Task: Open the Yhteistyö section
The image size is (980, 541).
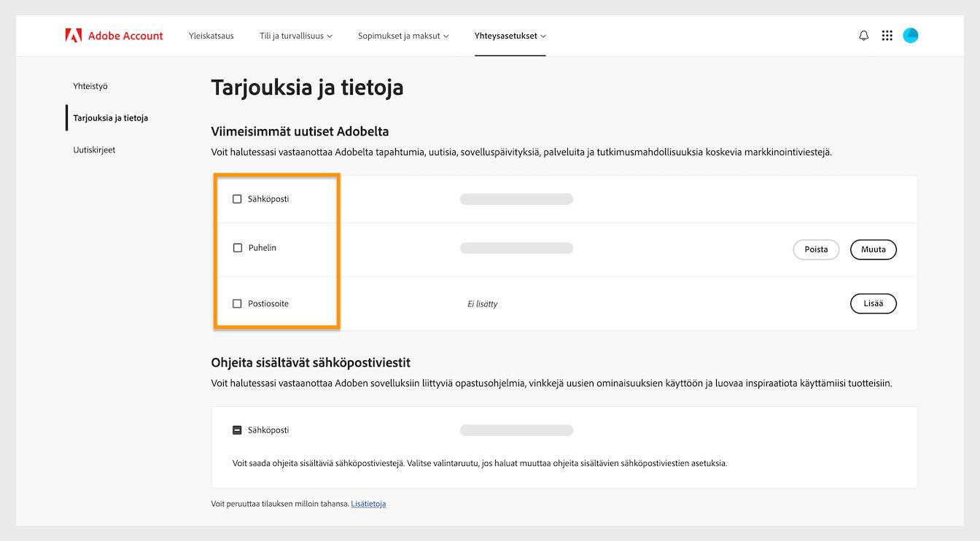Action: click(90, 85)
